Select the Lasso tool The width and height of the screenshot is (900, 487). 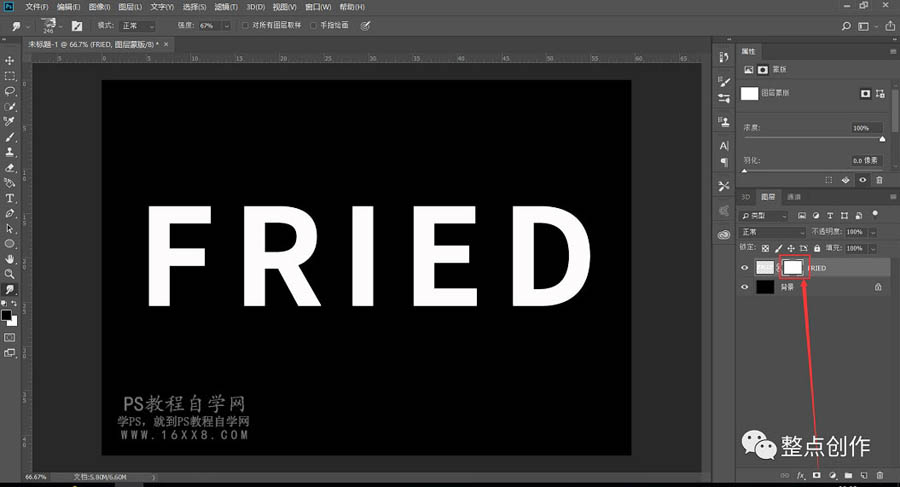click(10, 91)
